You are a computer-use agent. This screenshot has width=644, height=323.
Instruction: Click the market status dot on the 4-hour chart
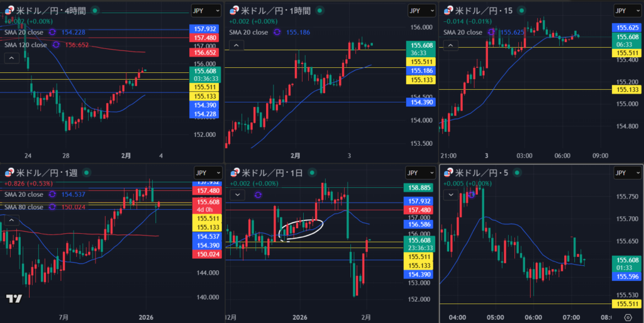click(94, 11)
